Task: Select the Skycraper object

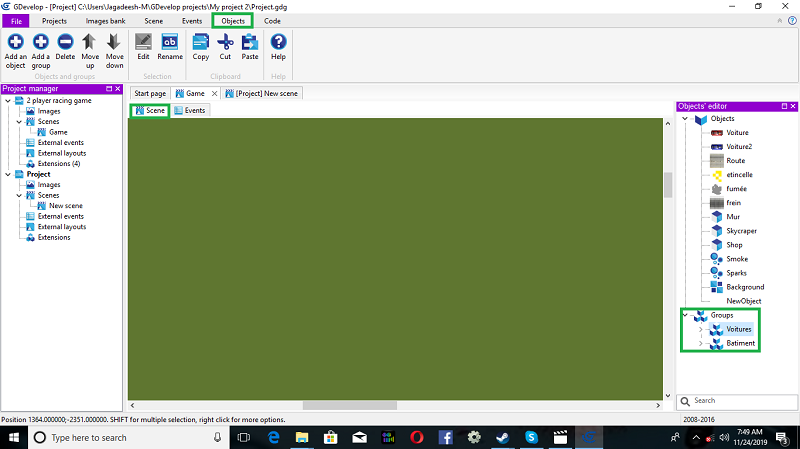Action: (741, 231)
